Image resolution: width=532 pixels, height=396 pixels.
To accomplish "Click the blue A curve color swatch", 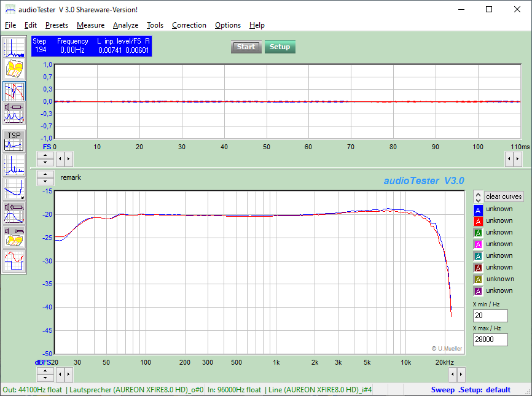I will (x=477, y=209).
